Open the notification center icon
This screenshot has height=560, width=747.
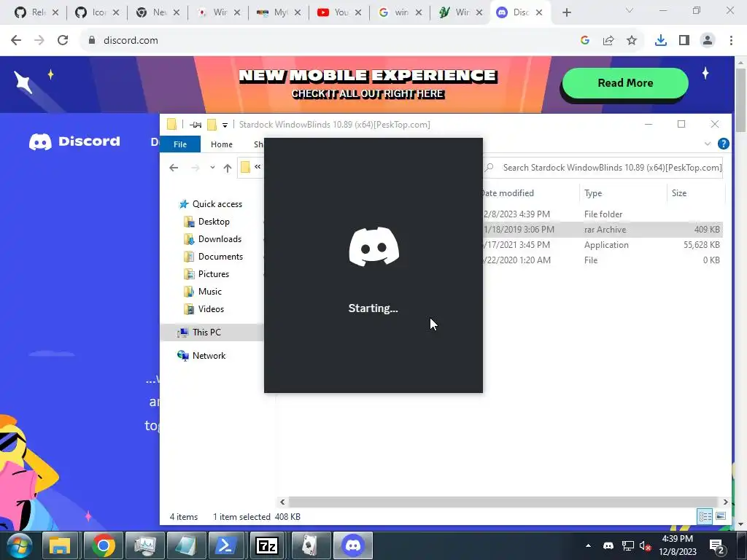point(717,546)
